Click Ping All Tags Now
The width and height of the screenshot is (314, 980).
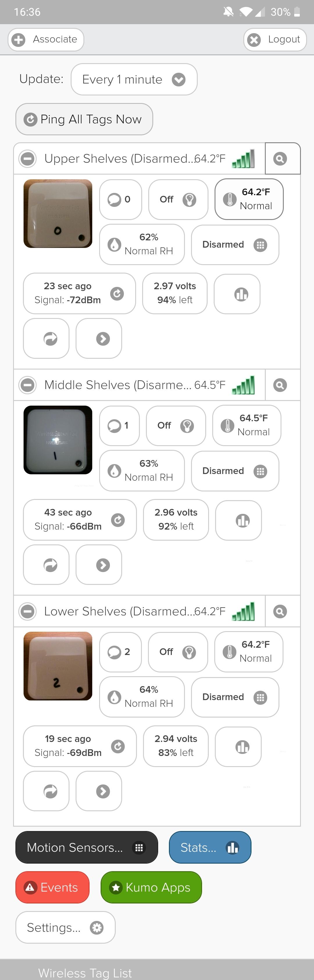(84, 119)
